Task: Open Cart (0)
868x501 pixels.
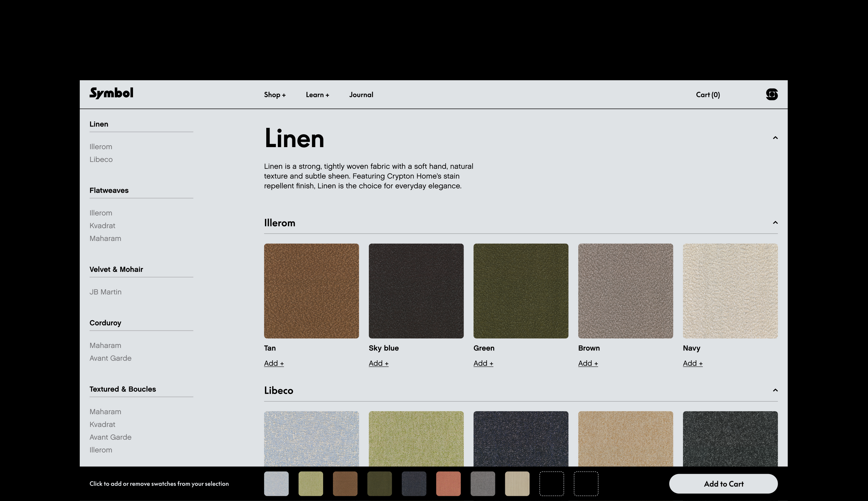Action: coord(708,95)
